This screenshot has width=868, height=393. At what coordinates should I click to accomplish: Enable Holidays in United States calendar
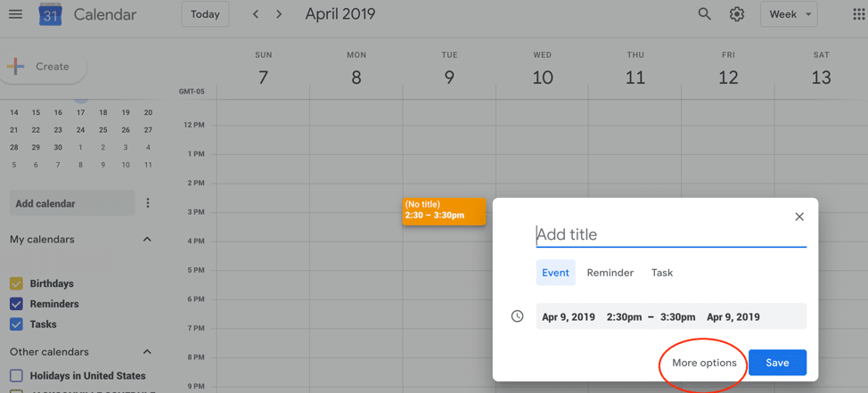point(17,376)
